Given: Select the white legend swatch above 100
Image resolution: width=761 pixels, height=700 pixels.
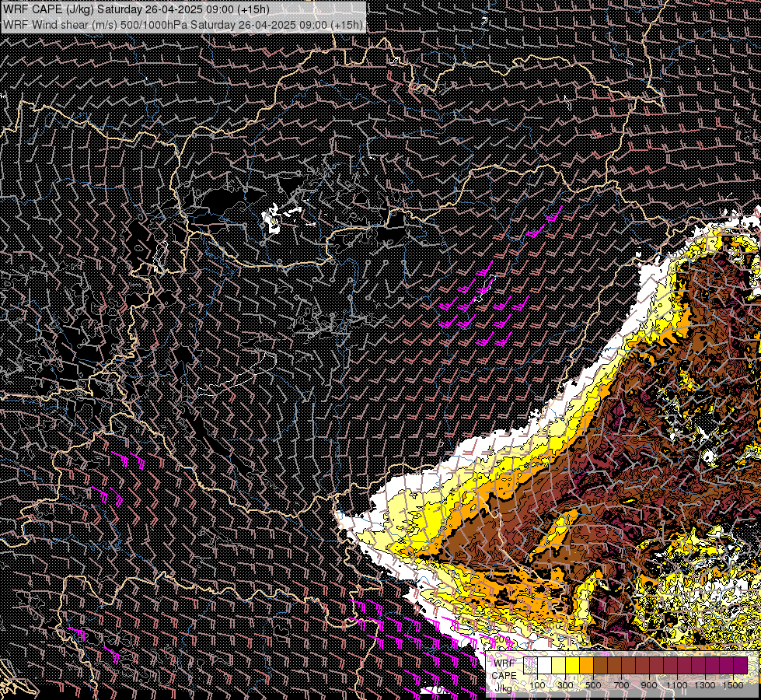Looking at the screenshot, I should point(545,665).
